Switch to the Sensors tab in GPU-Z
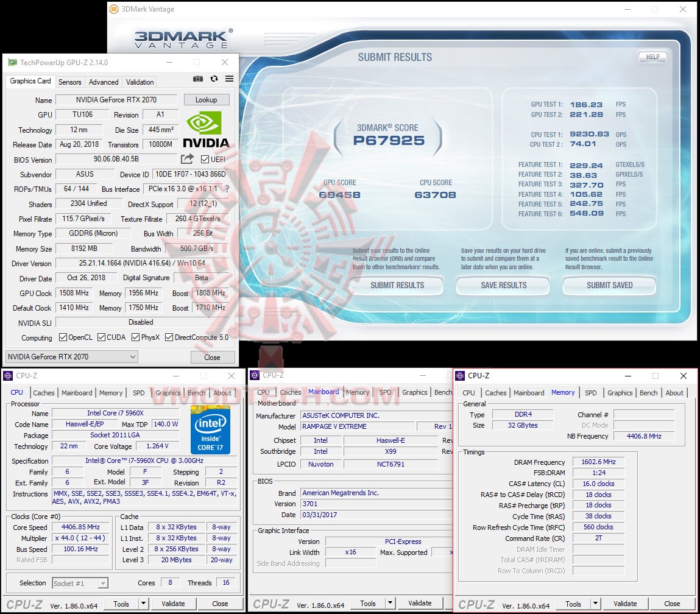700x614 pixels. 69,82
